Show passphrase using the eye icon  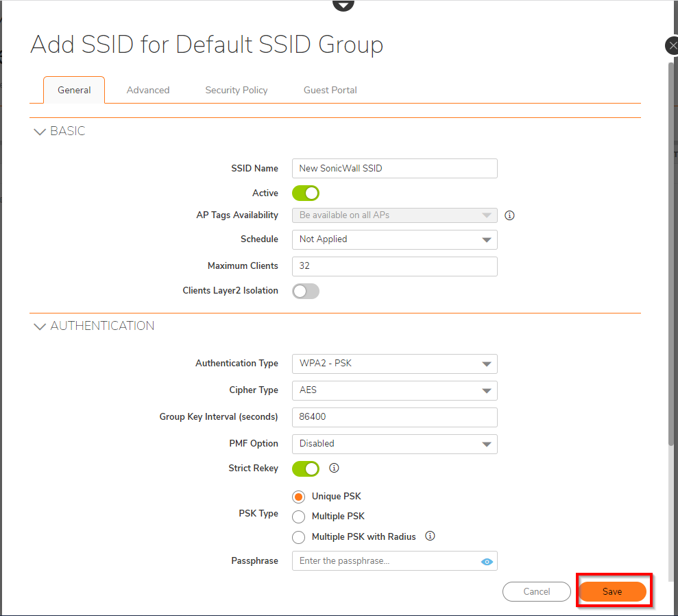[x=487, y=561]
